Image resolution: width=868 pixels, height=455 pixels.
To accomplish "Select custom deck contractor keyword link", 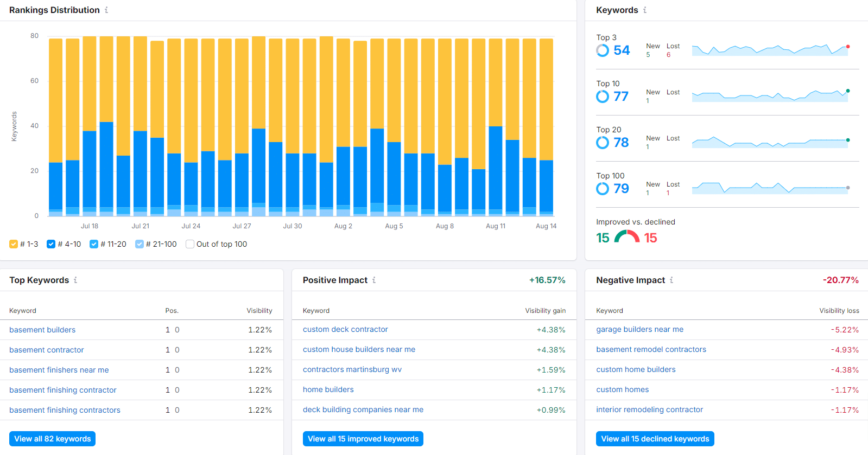I will tap(345, 329).
